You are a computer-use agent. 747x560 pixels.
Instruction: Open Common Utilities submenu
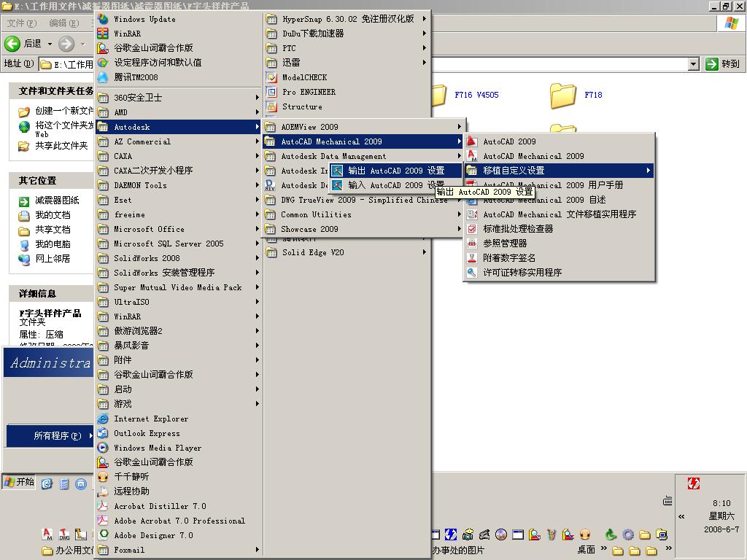pos(363,215)
